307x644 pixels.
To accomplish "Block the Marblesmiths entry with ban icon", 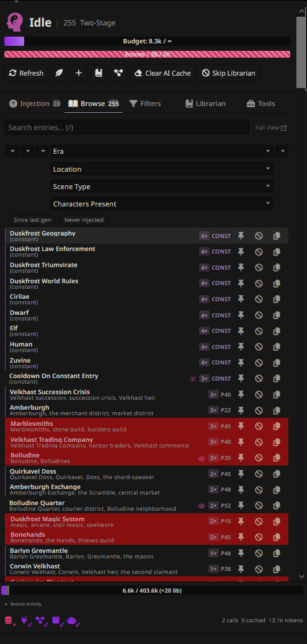I will click(259, 426).
